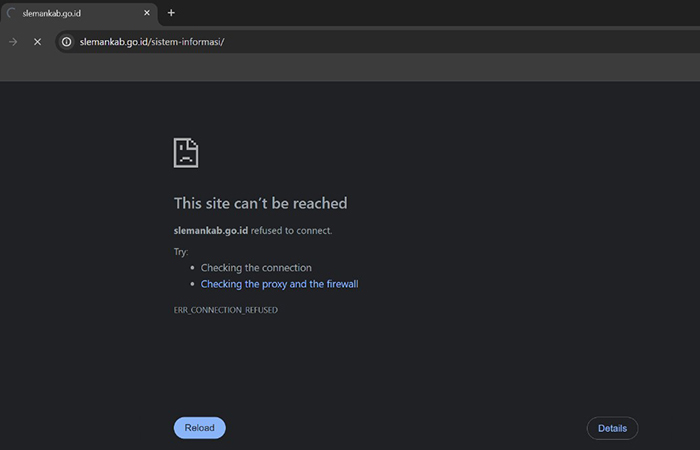Click the "Checking the connection" suggestion

pyautogui.click(x=256, y=268)
